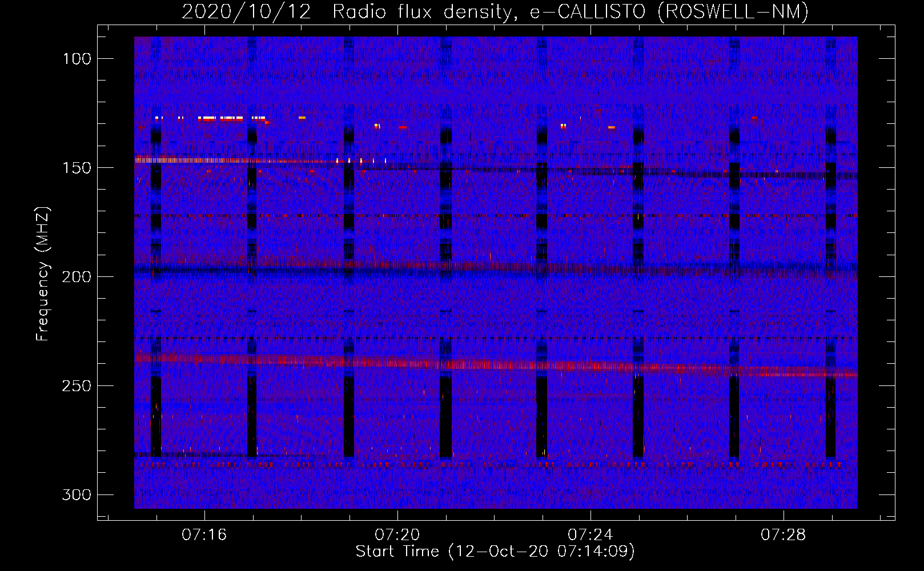Screen dimensions: 924x571
Task: Click the 'Start Time (12-Oct-20 07:14:09)' label
Action: (x=495, y=552)
